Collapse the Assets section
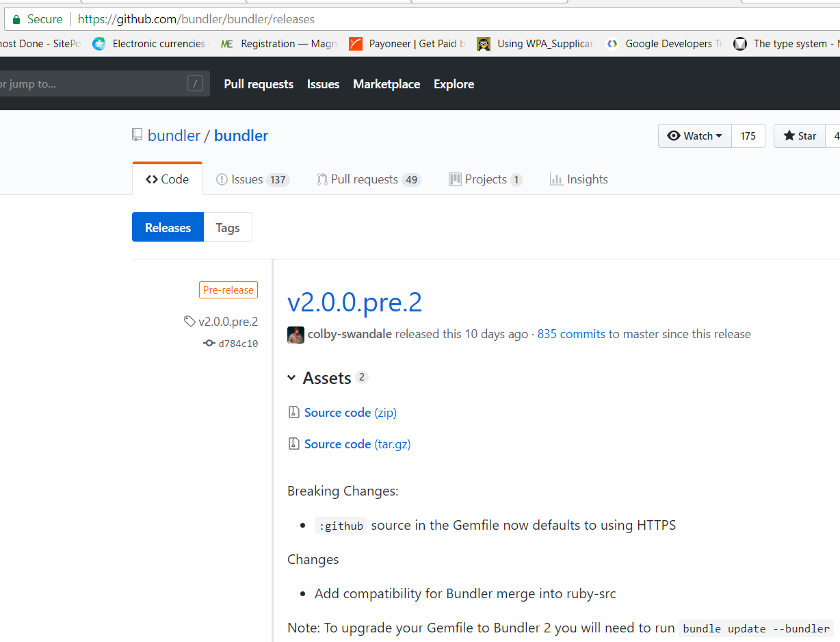This screenshot has height=642, width=840. [x=293, y=377]
